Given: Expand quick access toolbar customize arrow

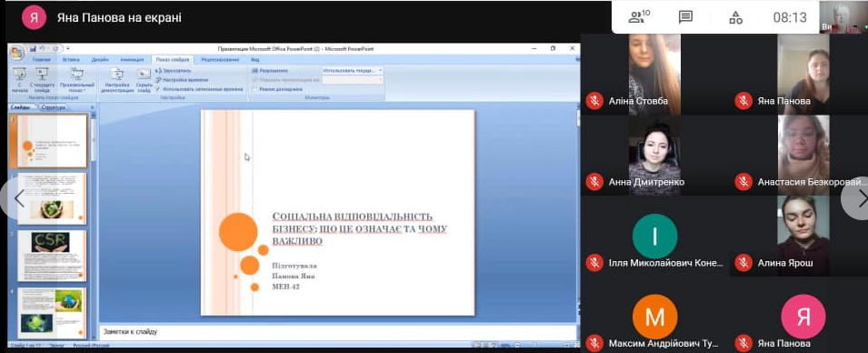Looking at the screenshot, I should [x=68, y=49].
